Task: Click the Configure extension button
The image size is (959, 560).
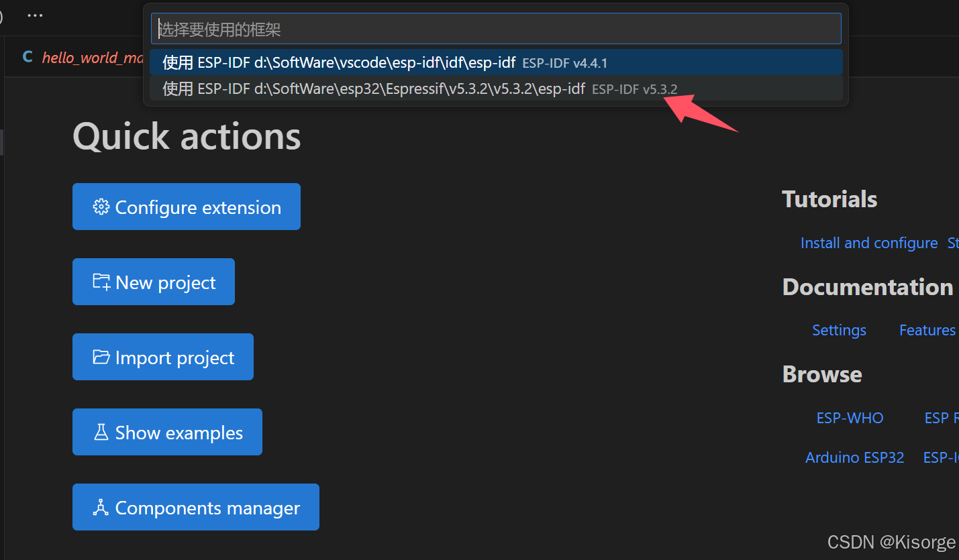Action: (187, 207)
